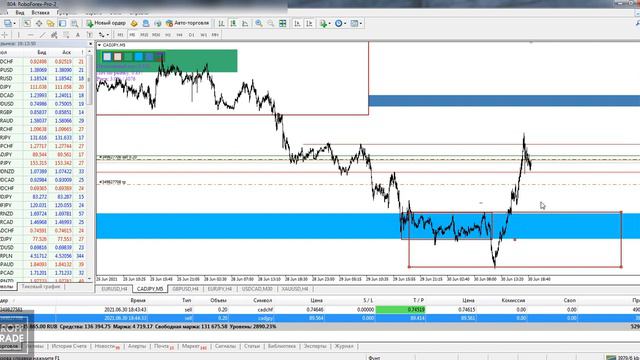Open the Вид menu

coord(20,13)
